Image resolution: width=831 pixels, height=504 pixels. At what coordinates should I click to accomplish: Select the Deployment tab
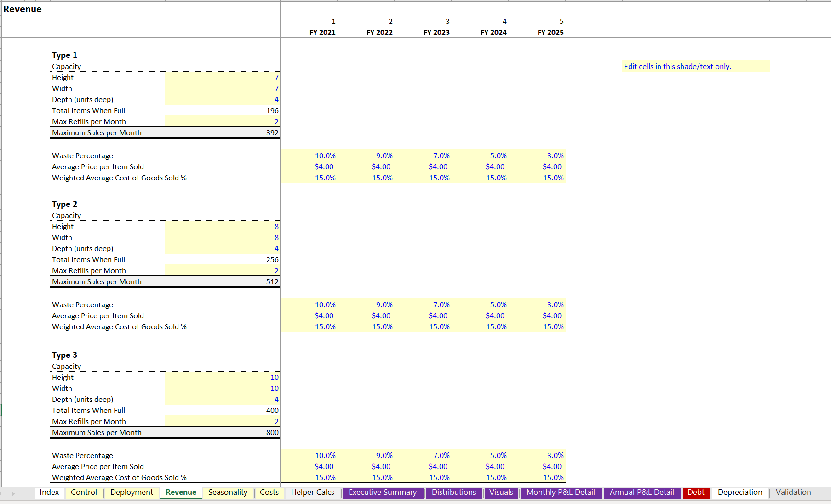(x=132, y=493)
